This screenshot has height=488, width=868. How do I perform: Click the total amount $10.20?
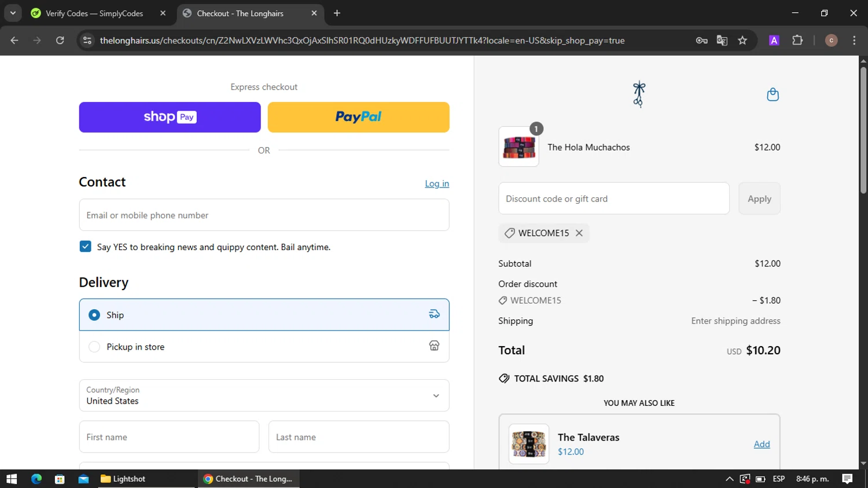[763, 350]
